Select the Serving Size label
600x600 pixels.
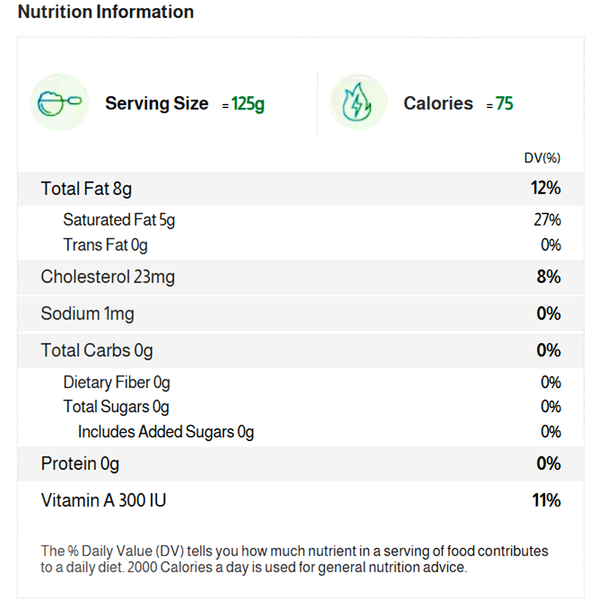coord(157,103)
